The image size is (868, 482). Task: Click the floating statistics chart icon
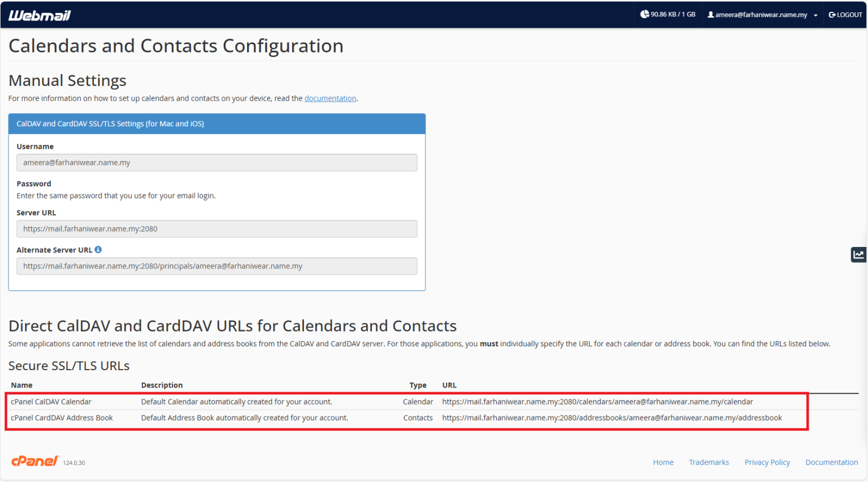(858, 254)
